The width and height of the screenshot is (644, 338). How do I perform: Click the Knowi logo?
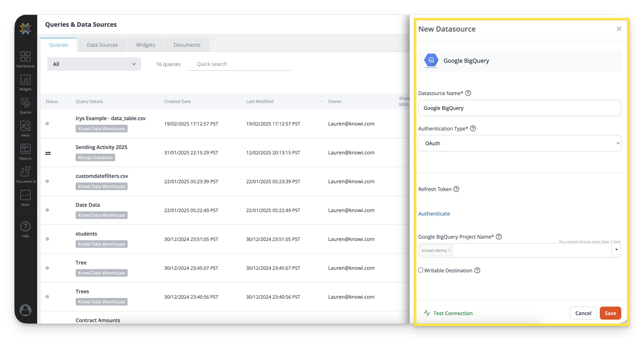coord(25,28)
